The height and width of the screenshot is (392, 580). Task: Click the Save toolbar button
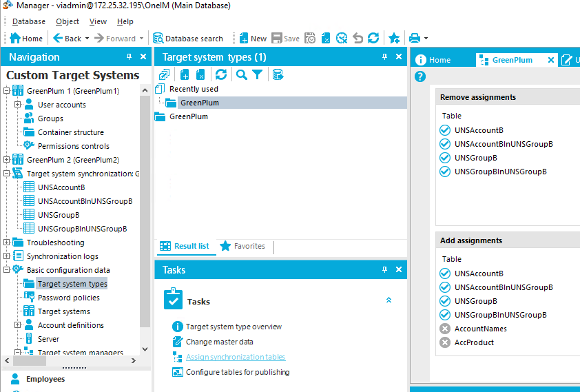click(x=285, y=38)
